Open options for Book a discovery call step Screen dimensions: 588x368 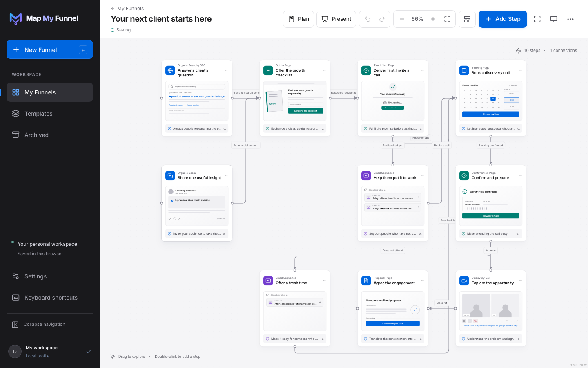521,70
